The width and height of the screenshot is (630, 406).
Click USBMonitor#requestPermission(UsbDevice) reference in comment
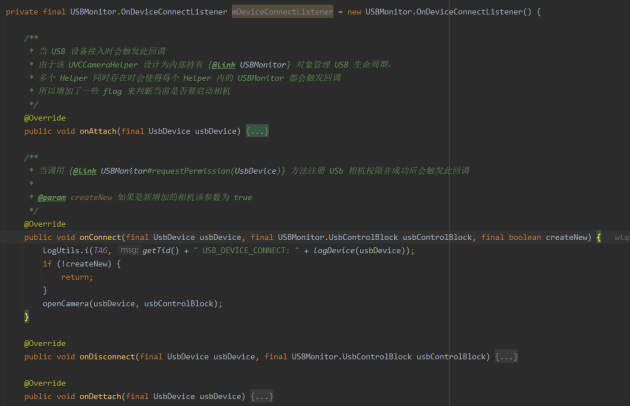190,171
